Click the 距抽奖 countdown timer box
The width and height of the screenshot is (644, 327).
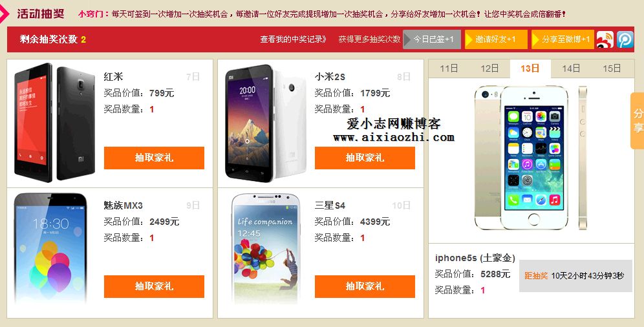coord(575,276)
